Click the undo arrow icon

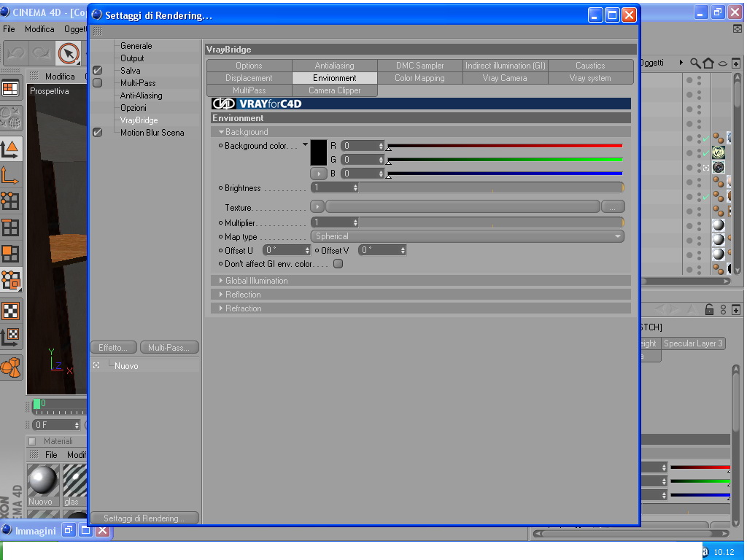coord(16,53)
